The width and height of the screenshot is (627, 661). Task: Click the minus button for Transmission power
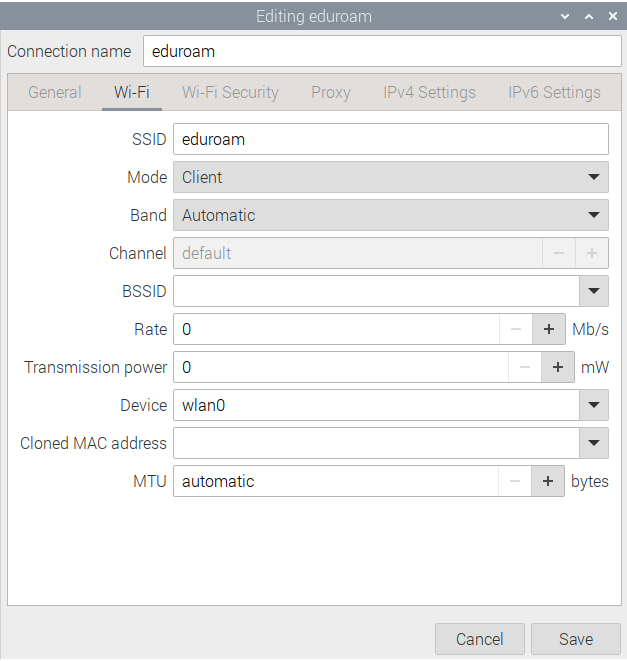pos(525,367)
